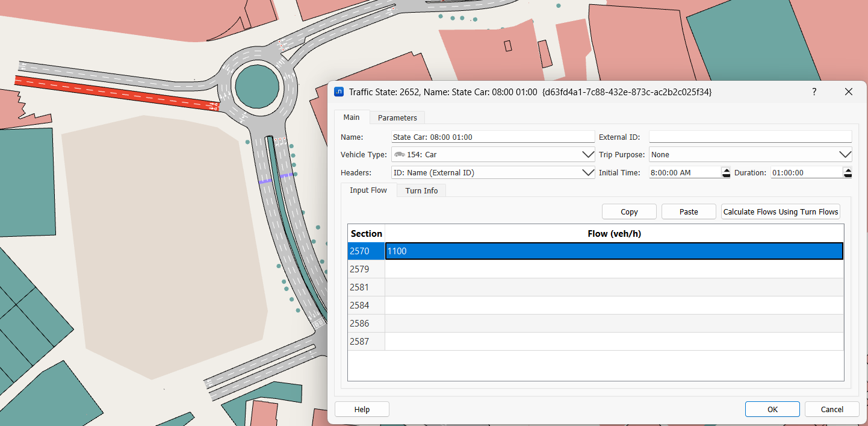868x426 pixels.
Task: Click the question mark help icon in title bar
Action: pos(814,92)
